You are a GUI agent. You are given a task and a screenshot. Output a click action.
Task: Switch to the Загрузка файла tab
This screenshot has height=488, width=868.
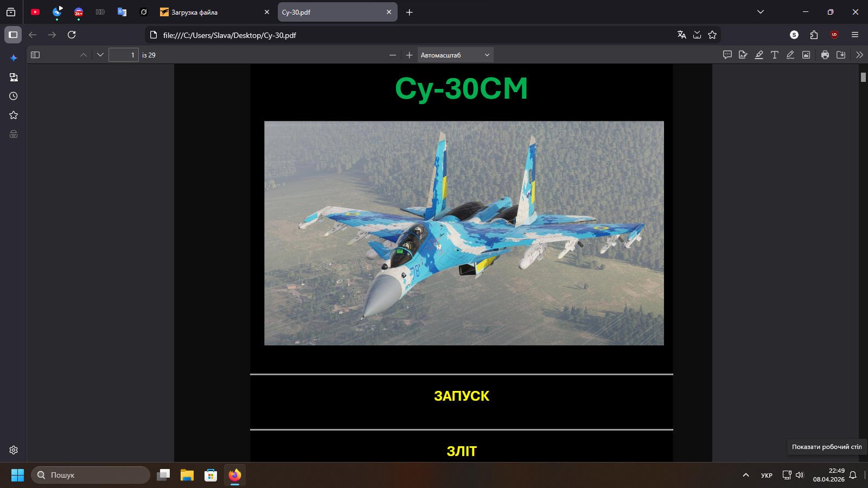coord(215,12)
